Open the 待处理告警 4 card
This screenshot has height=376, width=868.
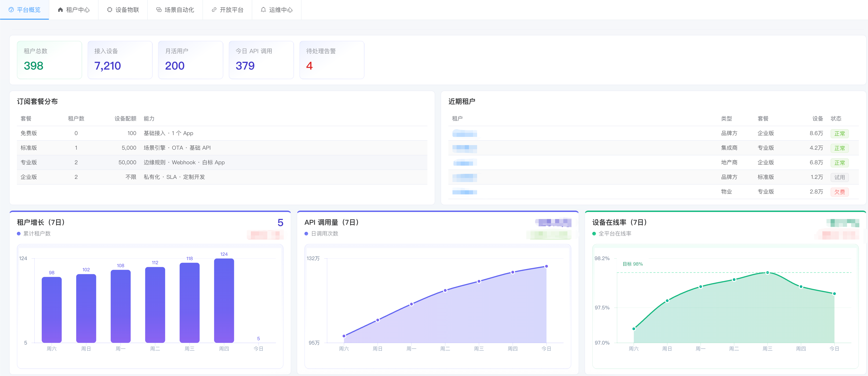tap(332, 60)
